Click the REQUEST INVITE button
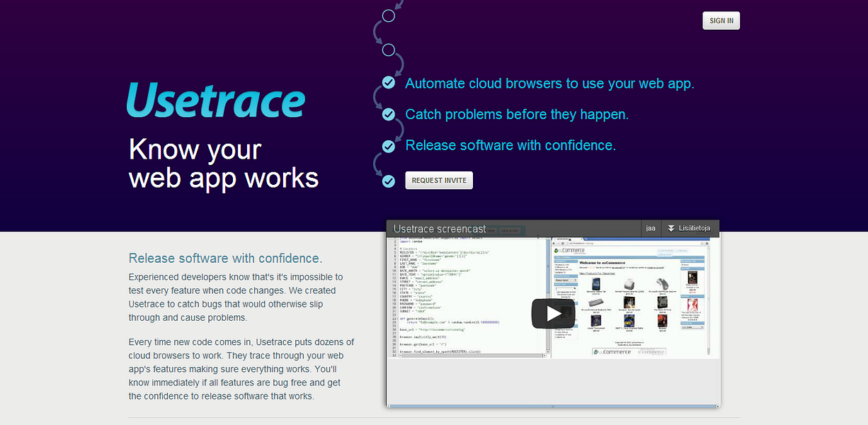Viewport: 868px width, 425px height. tap(439, 180)
